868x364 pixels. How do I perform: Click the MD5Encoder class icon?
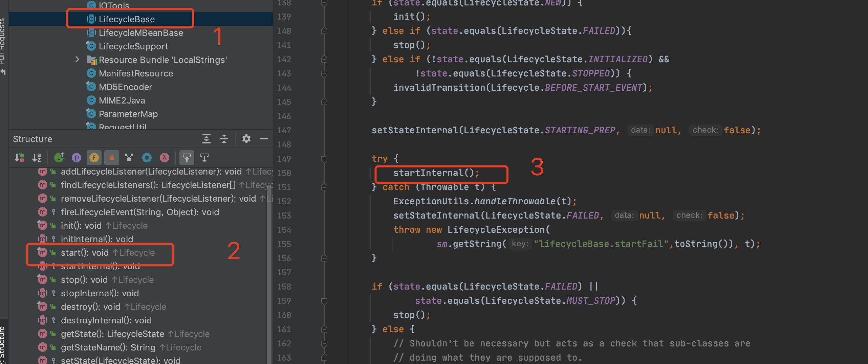91,87
